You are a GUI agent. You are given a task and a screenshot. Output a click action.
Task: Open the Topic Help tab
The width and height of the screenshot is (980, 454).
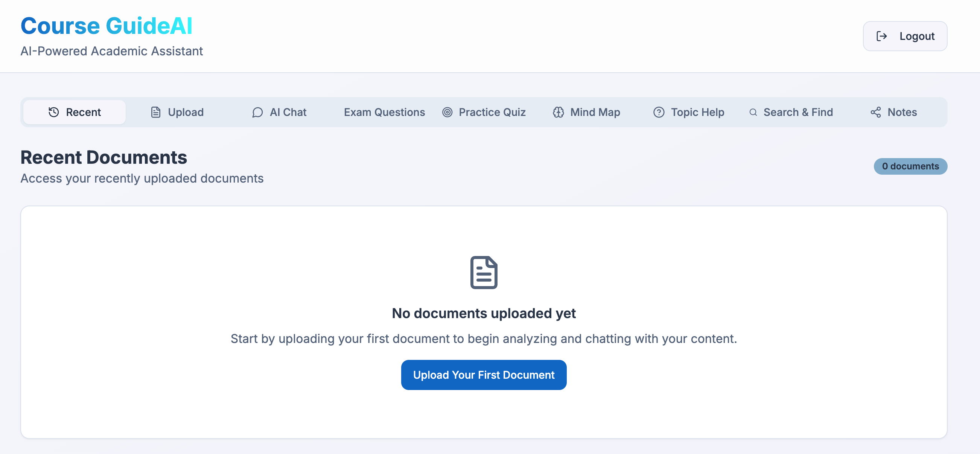coord(697,112)
